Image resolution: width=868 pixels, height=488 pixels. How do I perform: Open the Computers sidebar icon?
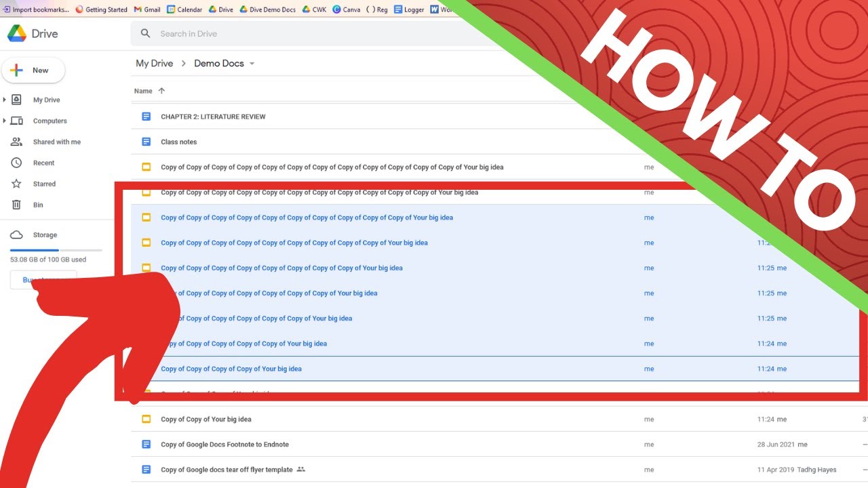pyautogui.click(x=17, y=121)
